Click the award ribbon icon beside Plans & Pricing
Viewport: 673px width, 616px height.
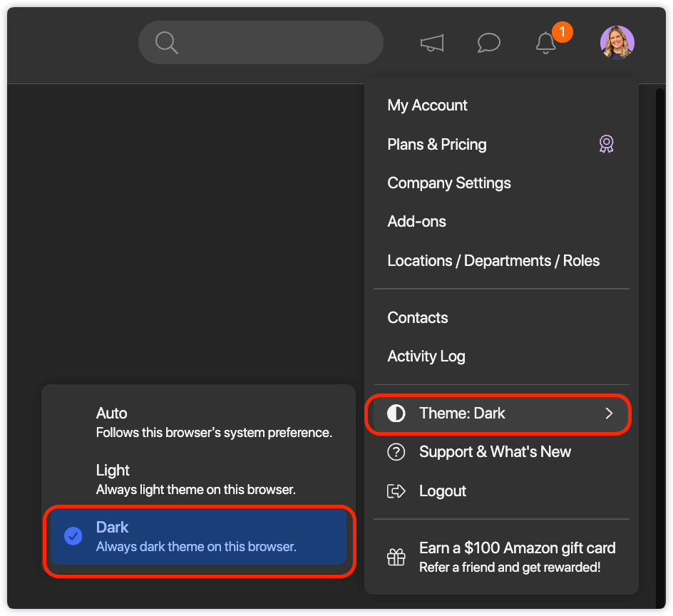(x=606, y=145)
